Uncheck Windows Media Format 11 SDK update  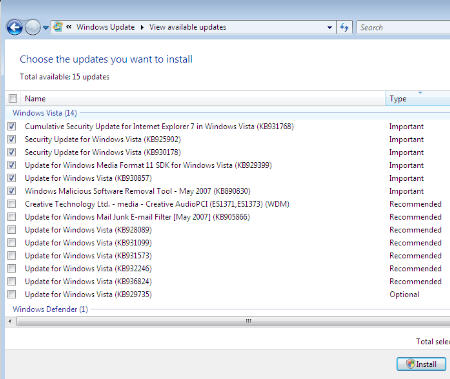(x=12, y=165)
